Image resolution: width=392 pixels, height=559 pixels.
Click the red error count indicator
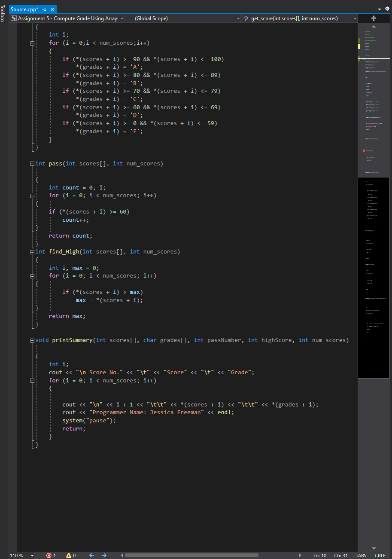(x=51, y=556)
